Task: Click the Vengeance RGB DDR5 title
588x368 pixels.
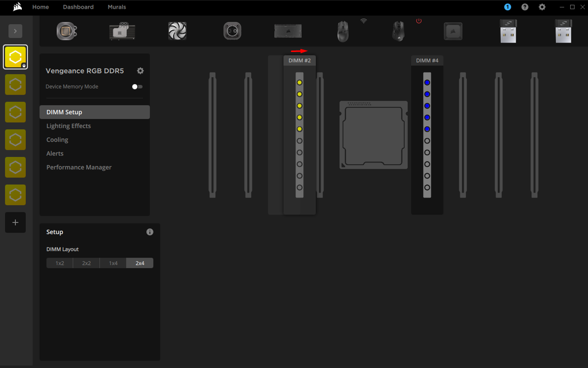Action: [x=85, y=71]
